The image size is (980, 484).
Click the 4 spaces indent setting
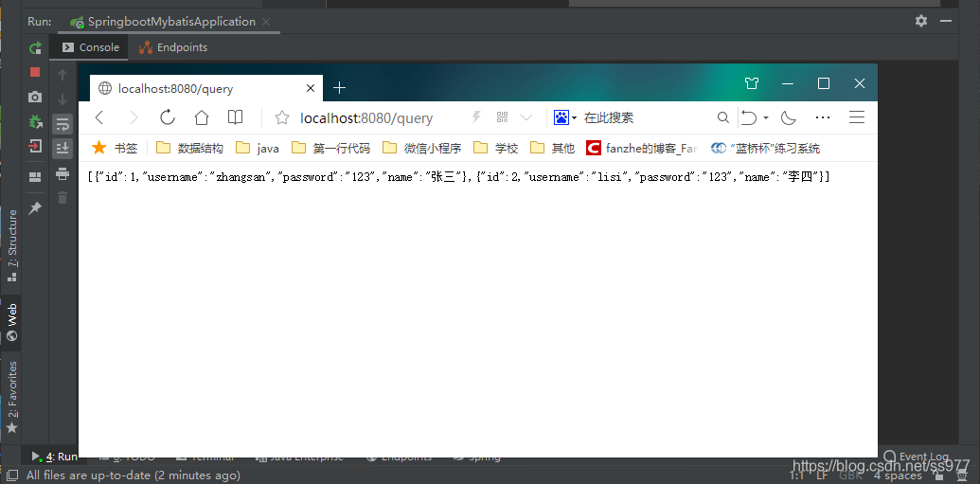pos(899,475)
